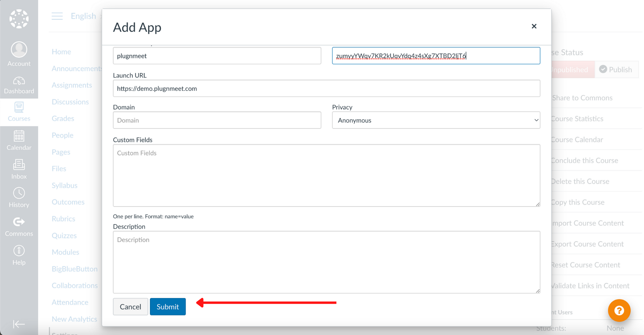
Task: Click Delete this Course
Action: [x=580, y=181]
